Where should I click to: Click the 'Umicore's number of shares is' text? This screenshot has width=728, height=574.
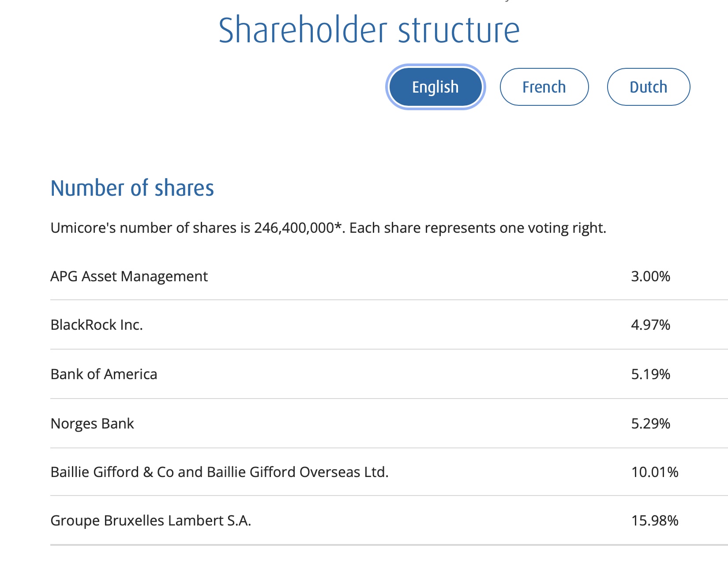[x=150, y=228]
